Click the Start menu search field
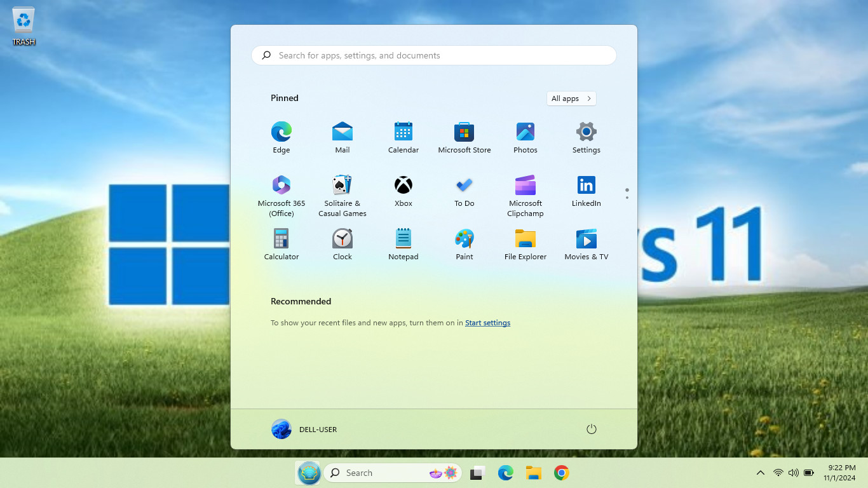Screen dimensions: 868x488 434,55
